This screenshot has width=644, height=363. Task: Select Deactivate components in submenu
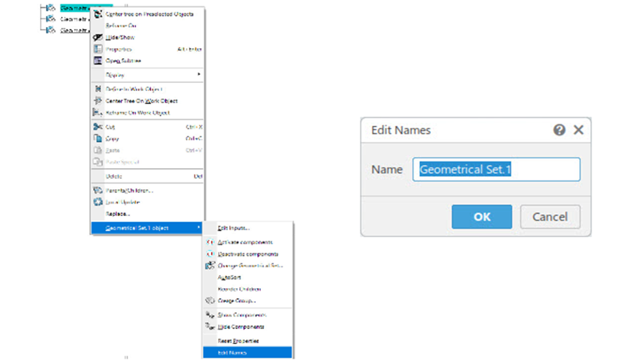(x=247, y=254)
